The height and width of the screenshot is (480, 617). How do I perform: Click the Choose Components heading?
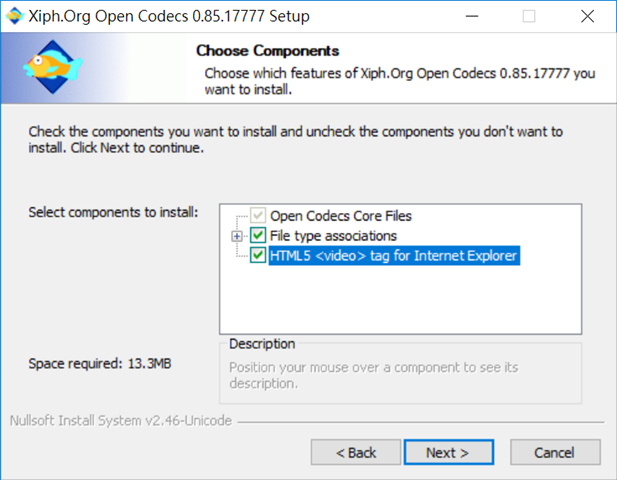point(268,51)
